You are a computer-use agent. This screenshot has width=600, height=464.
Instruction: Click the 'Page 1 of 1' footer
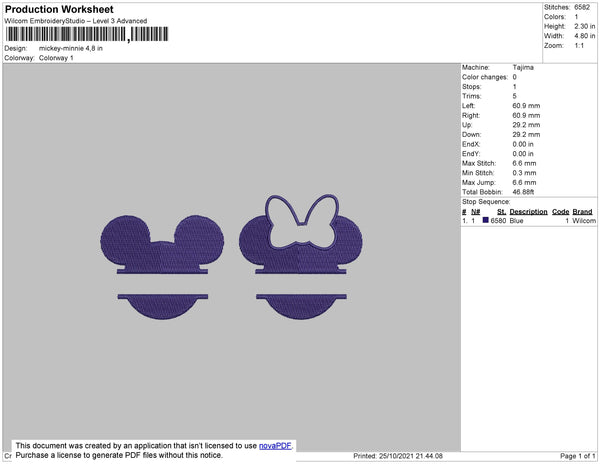577,456
